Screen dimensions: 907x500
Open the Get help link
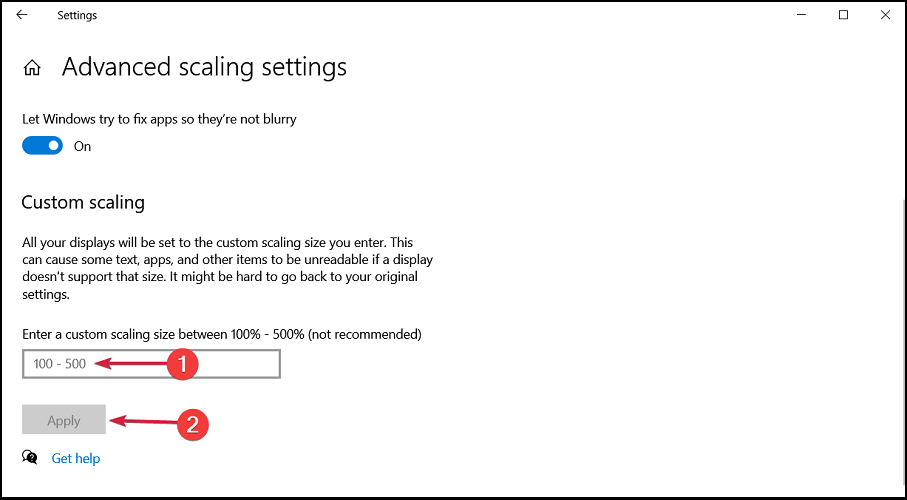tap(76, 458)
